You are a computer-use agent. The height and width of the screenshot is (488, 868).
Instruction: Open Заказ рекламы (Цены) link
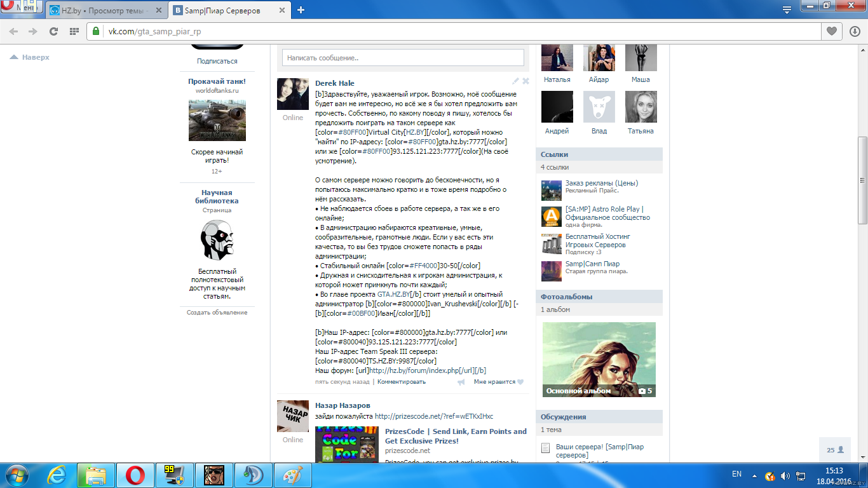pyautogui.click(x=602, y=183)
